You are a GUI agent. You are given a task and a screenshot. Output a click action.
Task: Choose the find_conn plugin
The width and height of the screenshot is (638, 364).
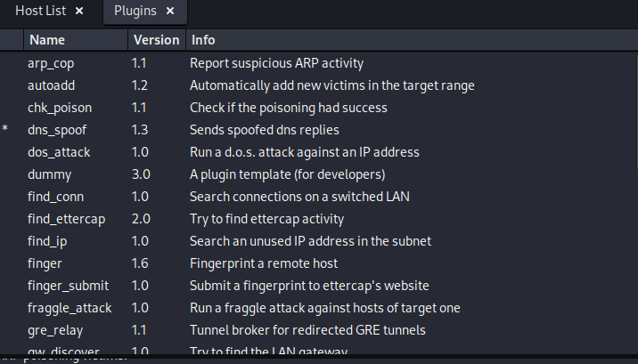(x=317, y=197)
